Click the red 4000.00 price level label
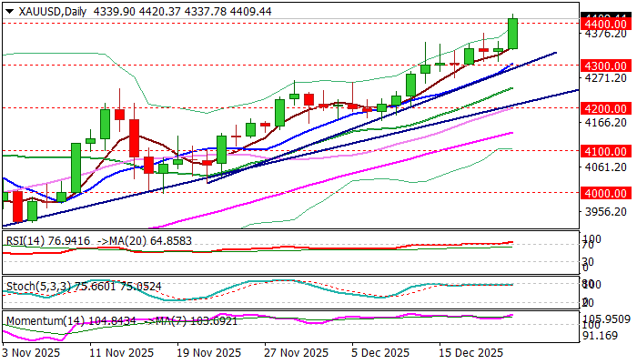This screenshot has height=364, width=637. (604, 193)
